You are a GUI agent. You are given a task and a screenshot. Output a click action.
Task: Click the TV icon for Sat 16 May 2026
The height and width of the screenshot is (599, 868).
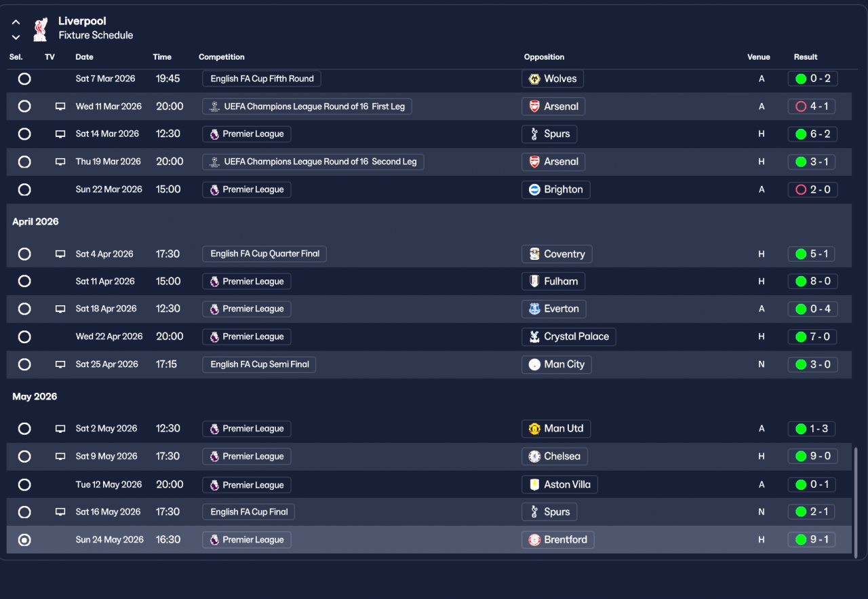click(x=60, y=513)
